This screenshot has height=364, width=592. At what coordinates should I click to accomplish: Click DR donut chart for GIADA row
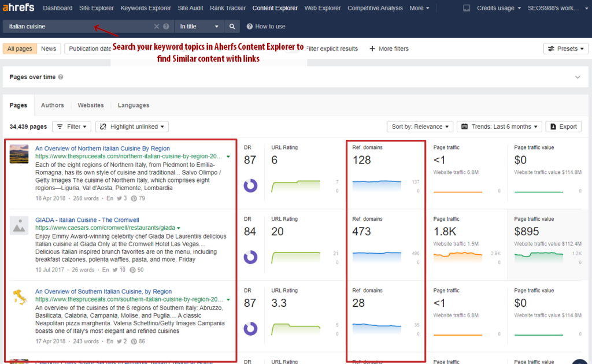coord(250,257)
